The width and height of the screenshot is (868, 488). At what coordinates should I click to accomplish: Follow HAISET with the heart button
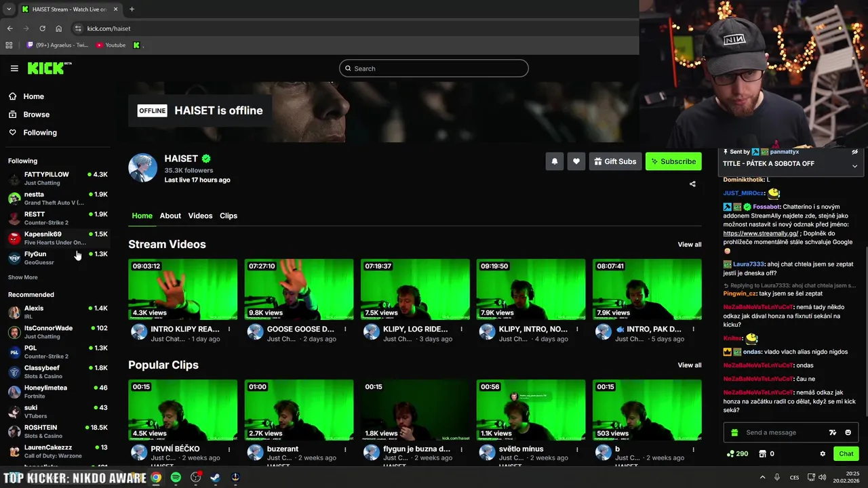pos(576,161)
